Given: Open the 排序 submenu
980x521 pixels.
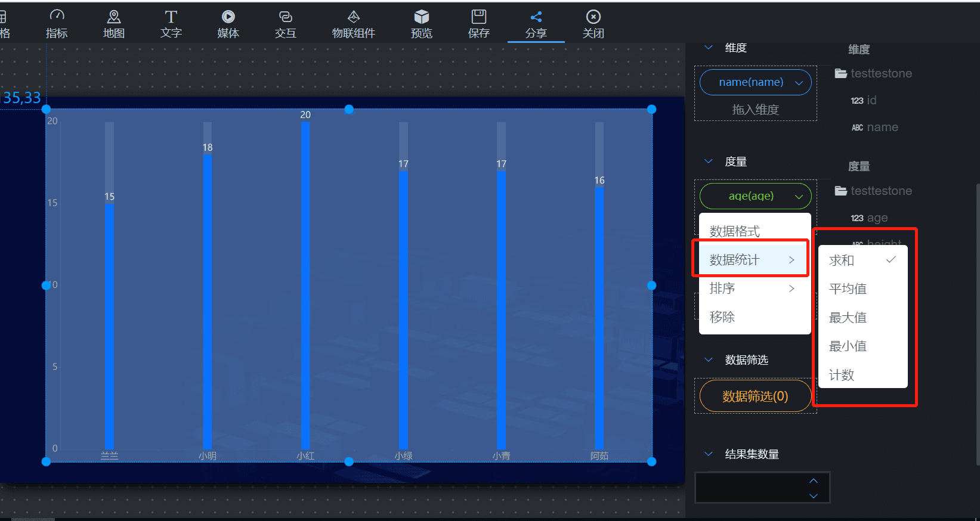Looking at the screenshot, I should click(x=755, y=289).
